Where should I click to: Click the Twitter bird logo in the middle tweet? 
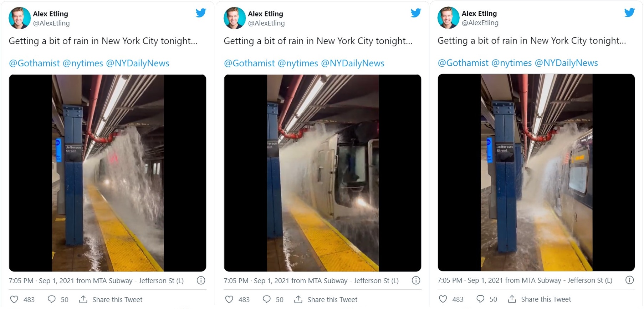(x=416, y=13)
